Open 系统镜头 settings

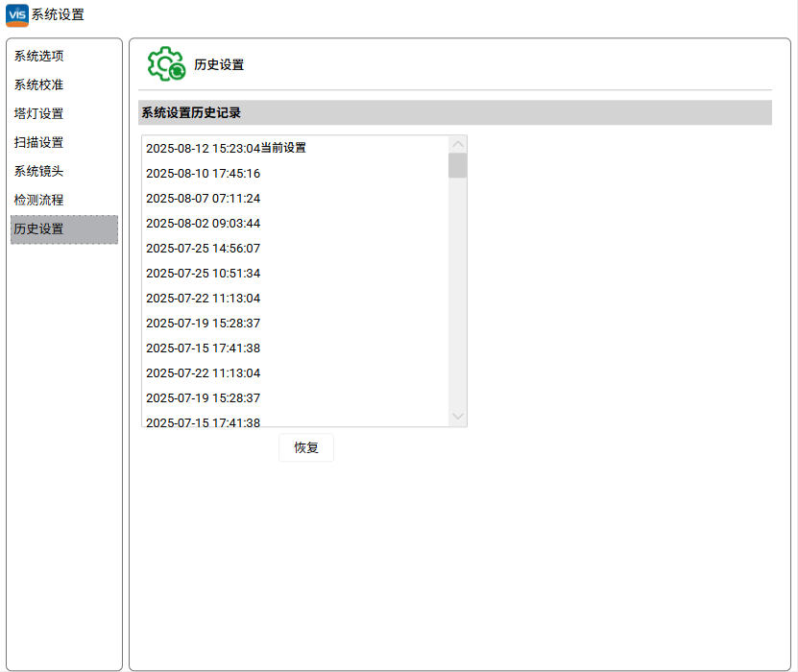(x=38, y=172)
